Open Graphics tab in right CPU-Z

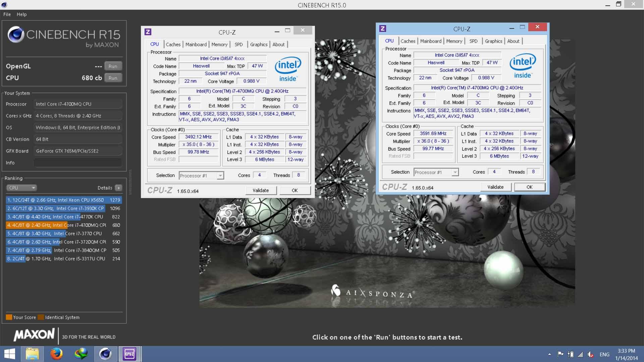(493, 41)
